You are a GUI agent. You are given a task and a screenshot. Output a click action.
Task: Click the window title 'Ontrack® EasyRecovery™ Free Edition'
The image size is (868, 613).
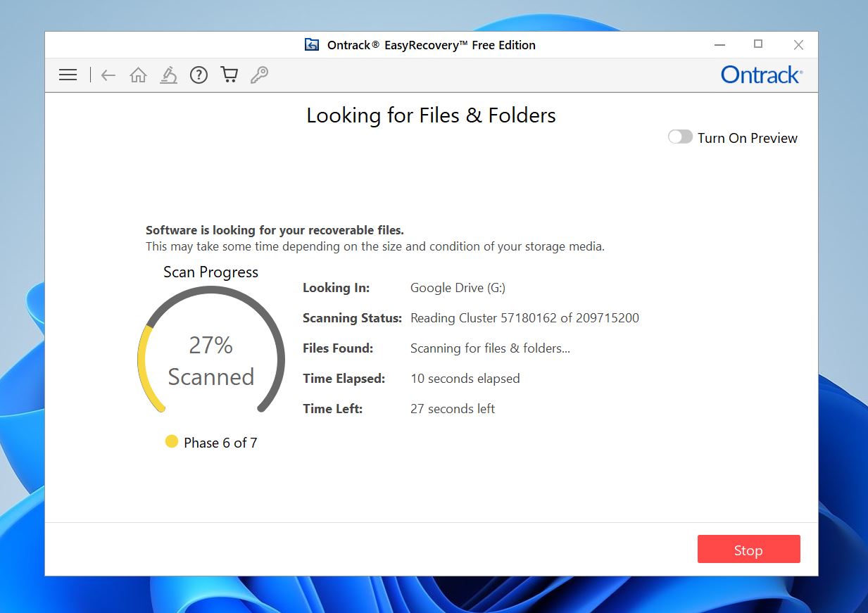432,45
